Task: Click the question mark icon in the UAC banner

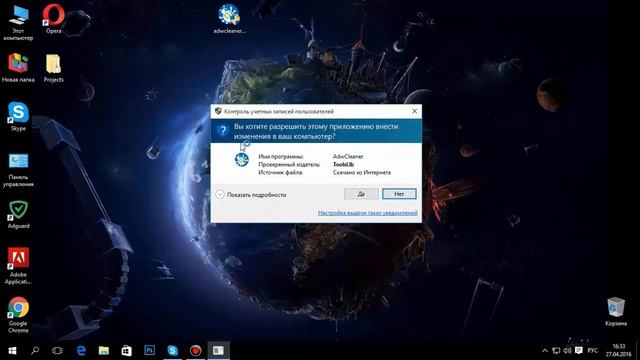Action: tap(222, 131)
